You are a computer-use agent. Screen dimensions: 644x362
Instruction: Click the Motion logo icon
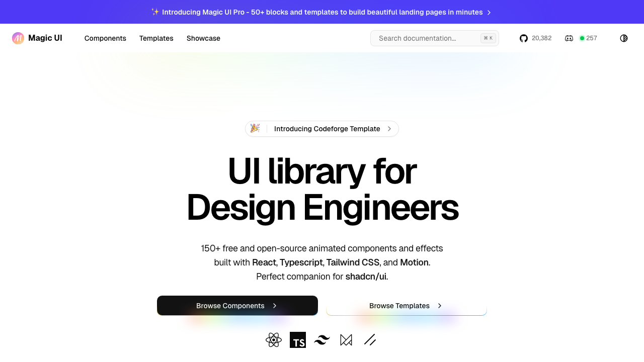[346, 340]
